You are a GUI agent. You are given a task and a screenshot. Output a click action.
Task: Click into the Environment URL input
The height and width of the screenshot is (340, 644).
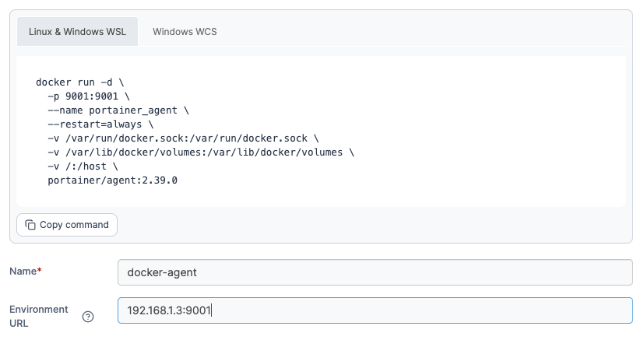[x=374, y=310]
